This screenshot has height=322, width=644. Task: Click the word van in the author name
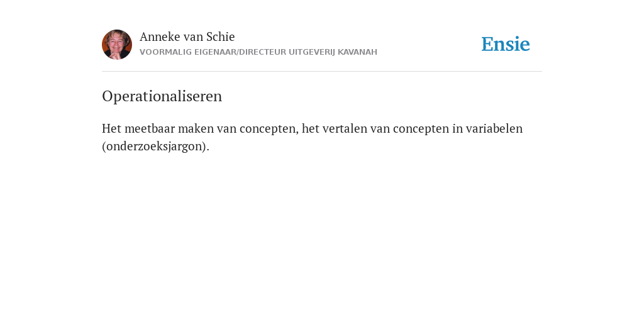193,37
